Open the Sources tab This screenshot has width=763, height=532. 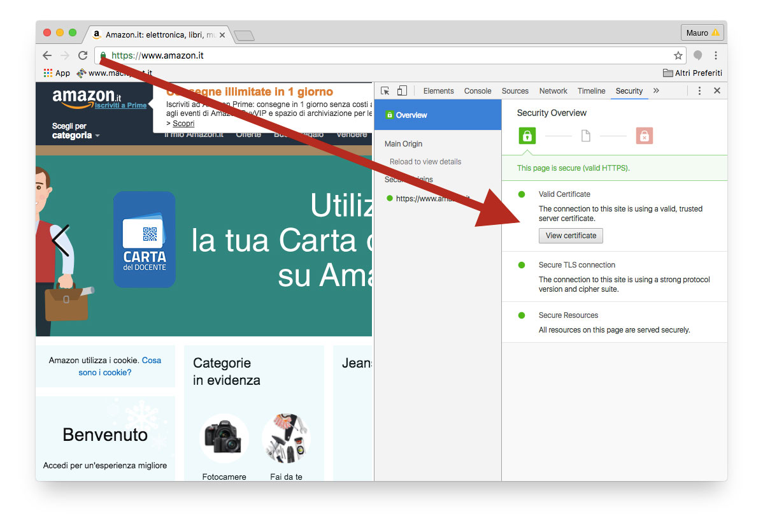(x=515, y=91)
